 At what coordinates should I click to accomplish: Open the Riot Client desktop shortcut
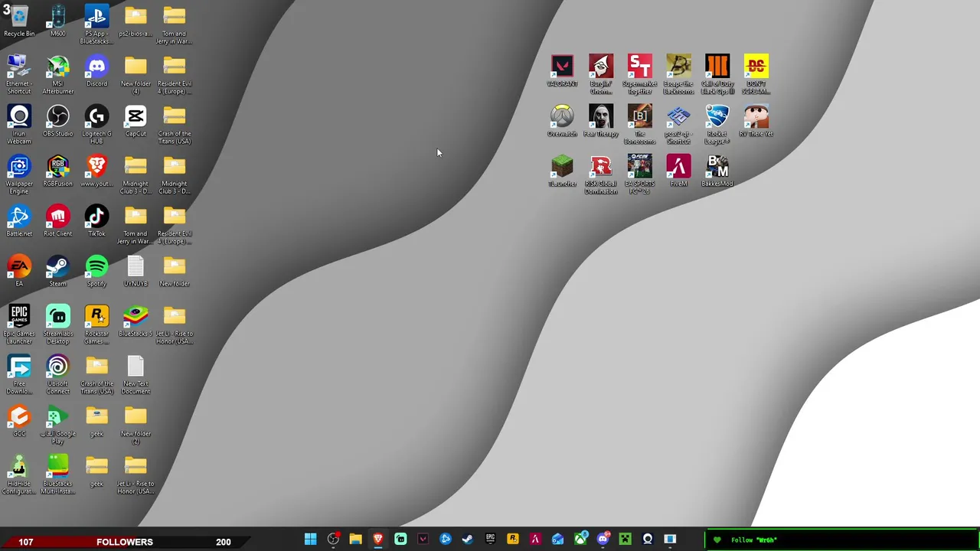[x=57, y=221]
